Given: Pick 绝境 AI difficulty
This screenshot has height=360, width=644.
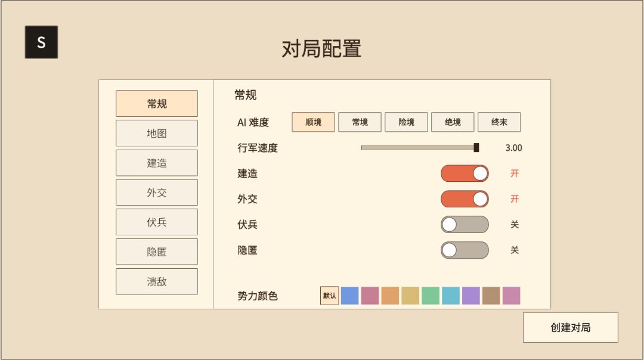Looking at the screenshot, I should point(453,122).
